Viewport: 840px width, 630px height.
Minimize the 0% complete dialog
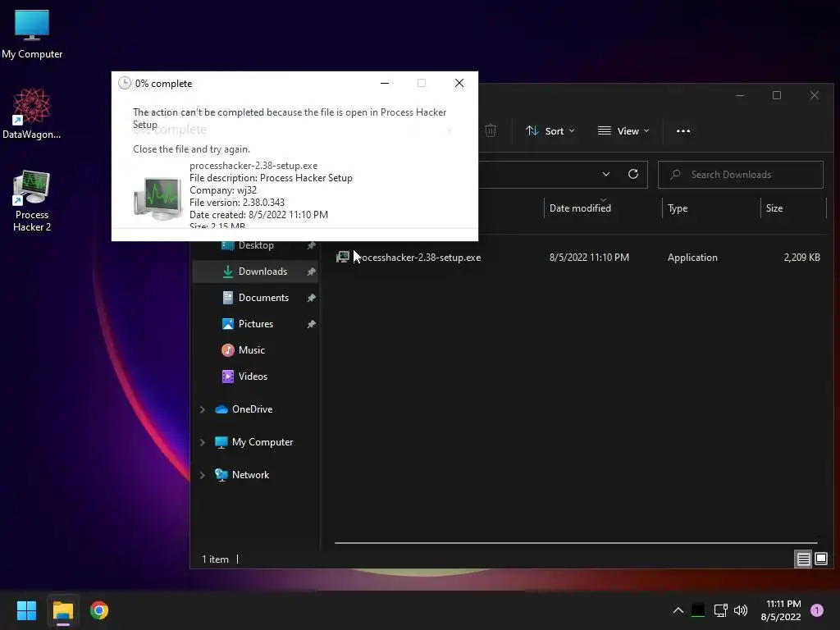pyautogui.click(x=385, y=83)
